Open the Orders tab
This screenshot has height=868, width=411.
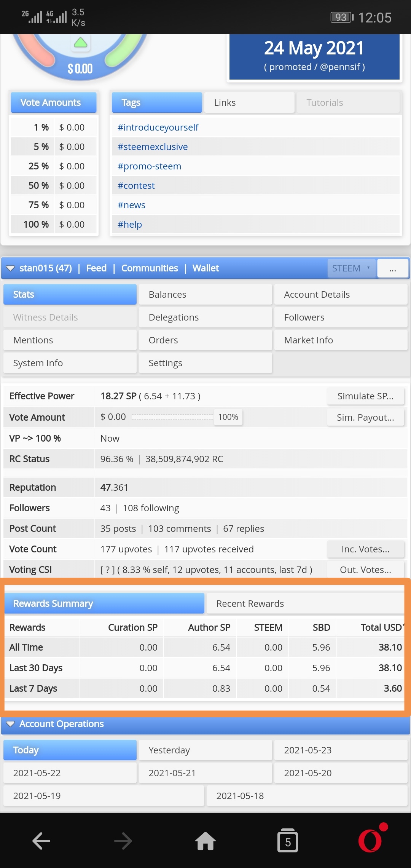click(x=205, y=340)
